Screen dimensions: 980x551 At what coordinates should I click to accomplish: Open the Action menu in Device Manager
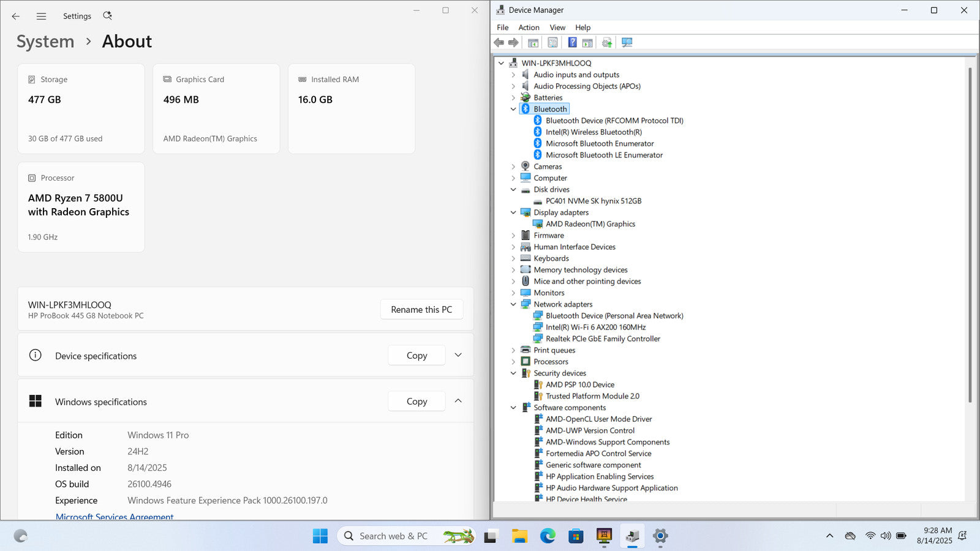[x=529, y=28]
